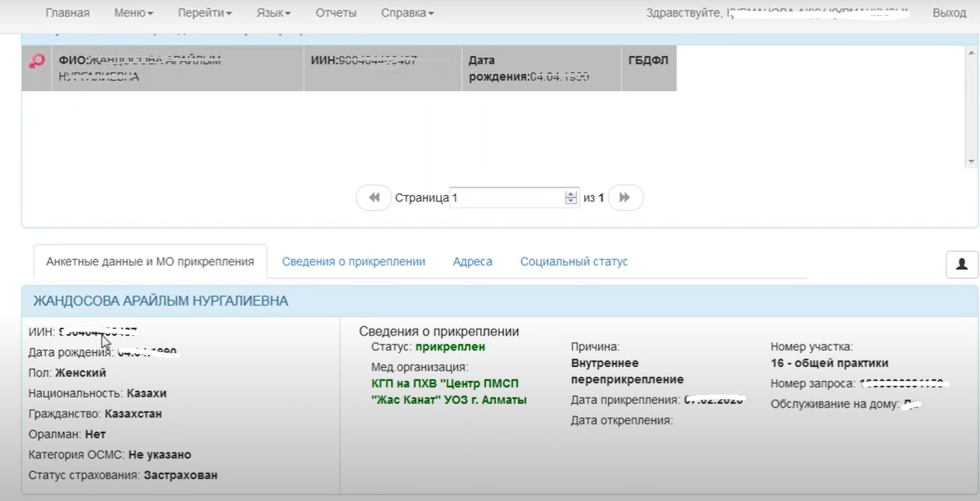Click the page number input field
Screen dimensions: 980x501
tap(507, 198)
